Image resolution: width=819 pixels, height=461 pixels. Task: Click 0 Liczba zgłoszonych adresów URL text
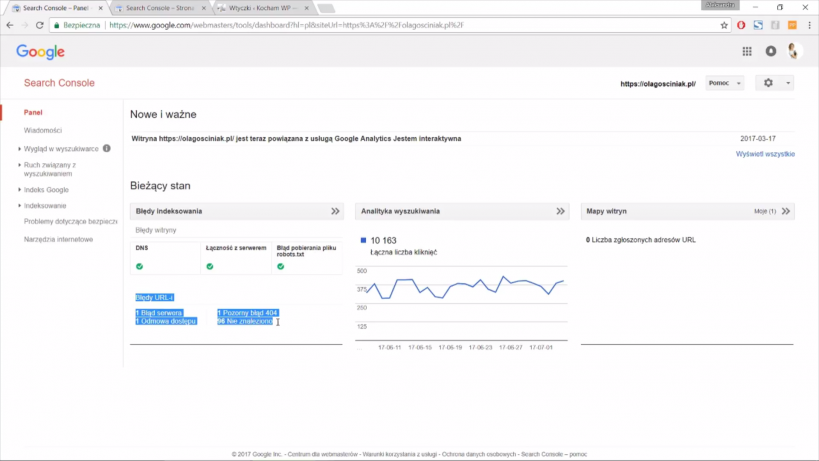coord(640,240)
